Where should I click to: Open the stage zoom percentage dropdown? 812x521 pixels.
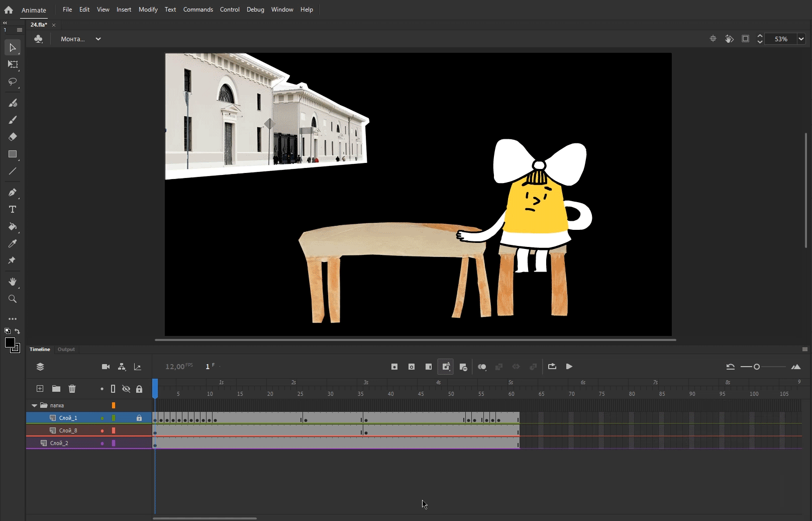[x=801, y=39]
